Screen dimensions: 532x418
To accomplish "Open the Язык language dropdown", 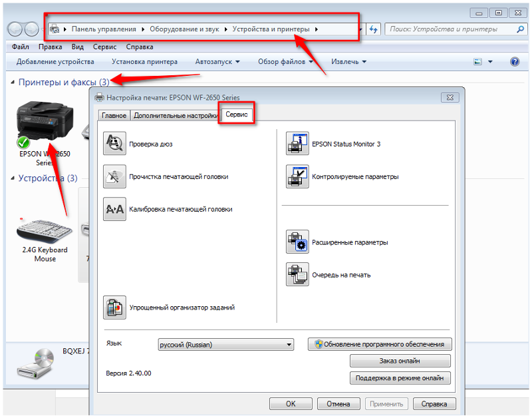I will (x=225, y=344).
